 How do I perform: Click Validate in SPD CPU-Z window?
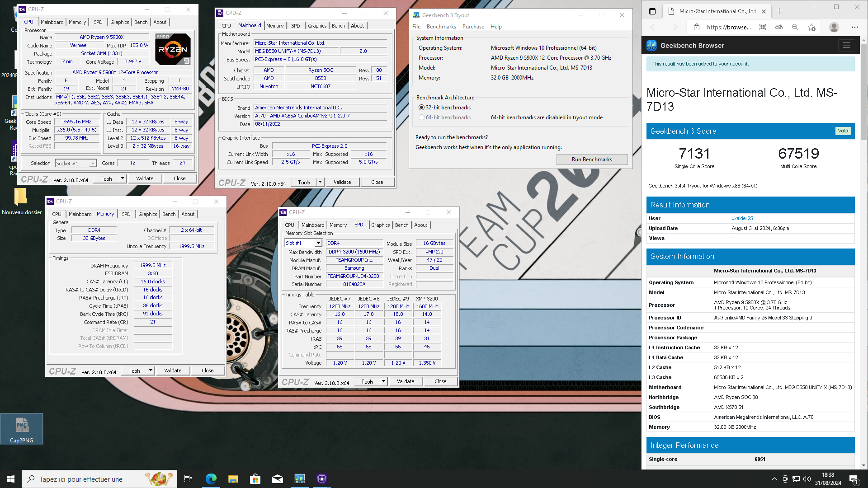click(x=406, y=381)
